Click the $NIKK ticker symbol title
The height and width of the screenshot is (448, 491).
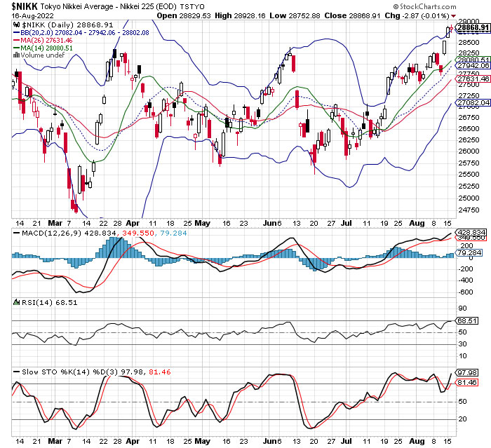pyautogui.click(x=25, y=6)
